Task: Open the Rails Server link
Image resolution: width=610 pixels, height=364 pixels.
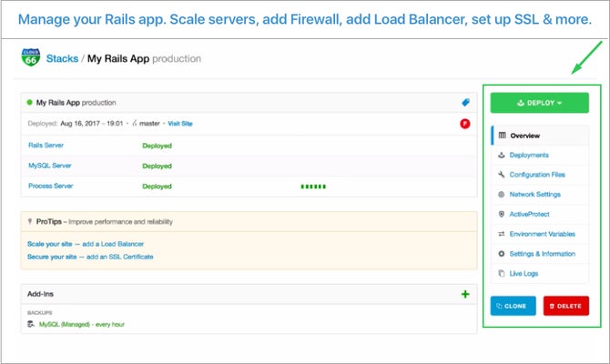Action: click(x=46, y=145)
